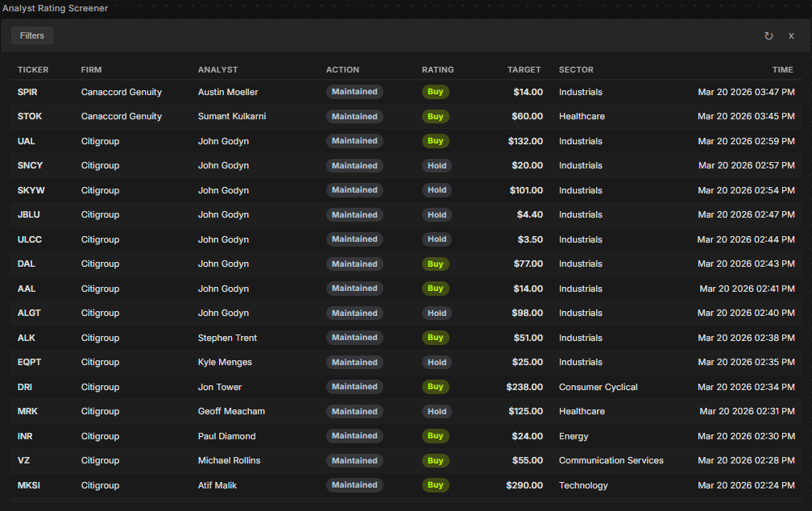This screenshot has width=812, height=511.
Task: Select the UAL ticker symbol
Action: [x=27, y=141]
